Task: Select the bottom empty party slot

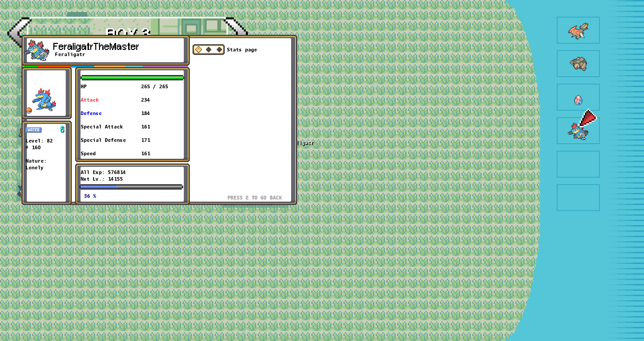Action: pyautogui.click(x=578, y=198)
